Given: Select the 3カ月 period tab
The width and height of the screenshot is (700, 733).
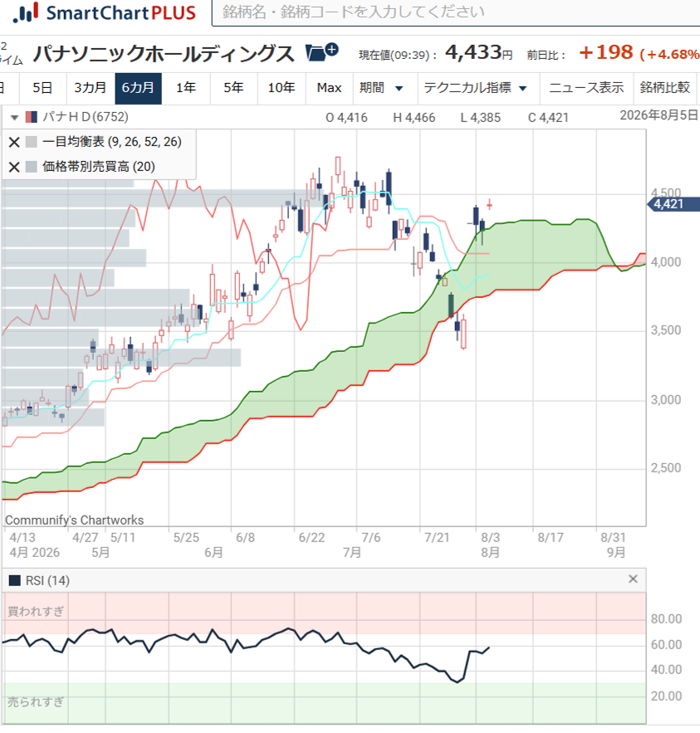Looking at the screenshot, I should click(x=91, y=88).
